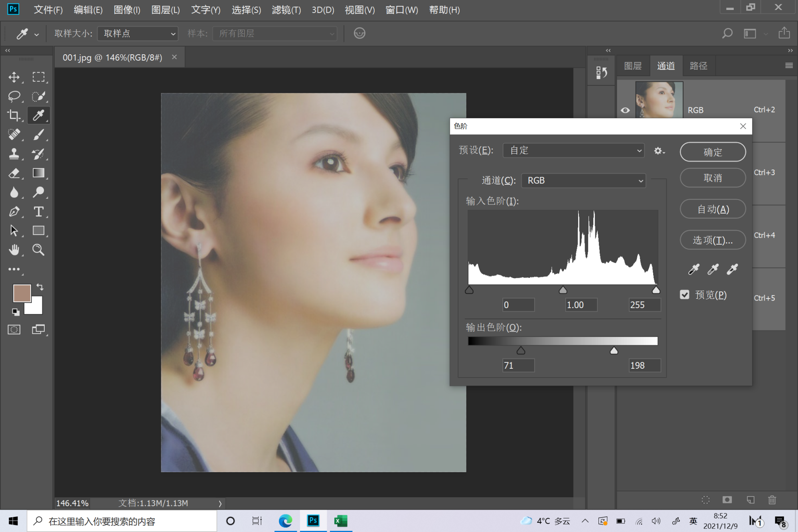Select the Move tool
798x532 pixels.
click(14, 77)
